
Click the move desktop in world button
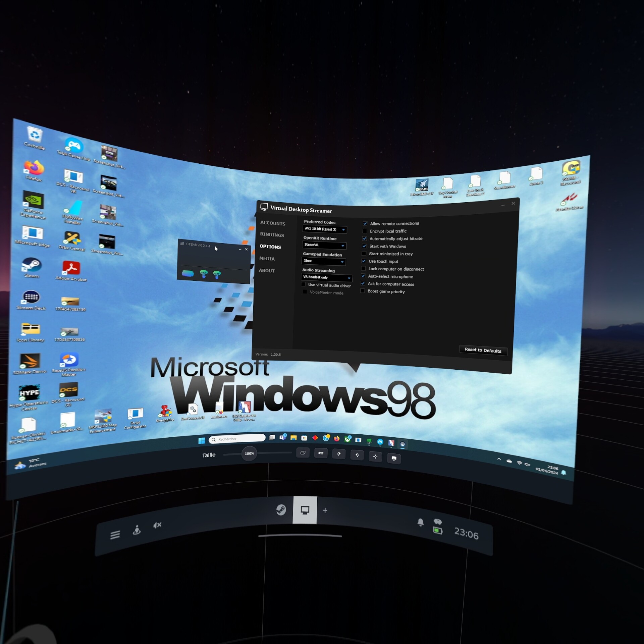pos(375,457)
